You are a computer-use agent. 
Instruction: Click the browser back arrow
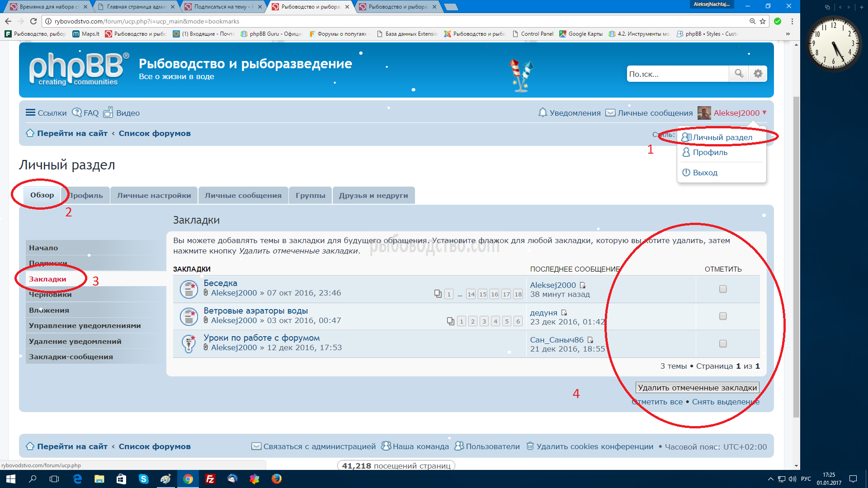8,21
